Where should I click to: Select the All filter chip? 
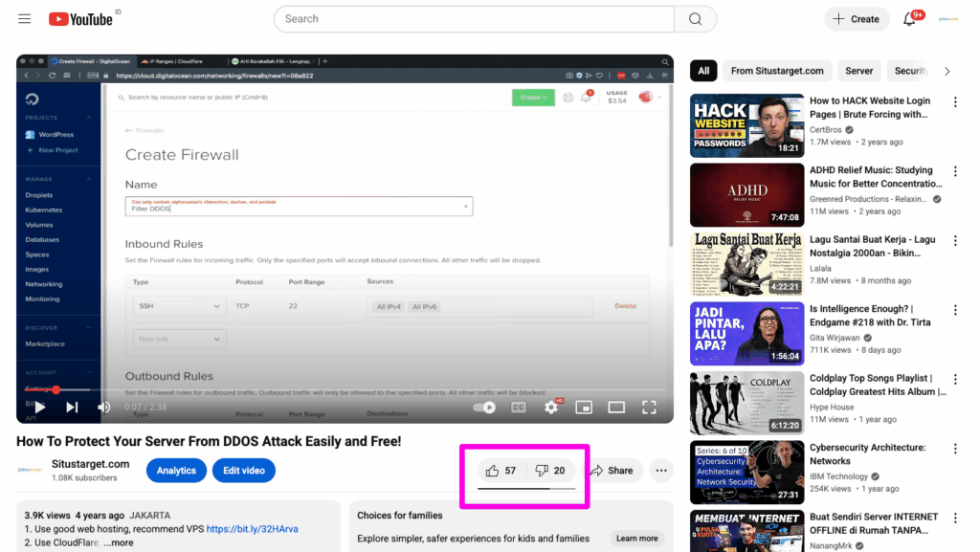(x=703, y=71)
